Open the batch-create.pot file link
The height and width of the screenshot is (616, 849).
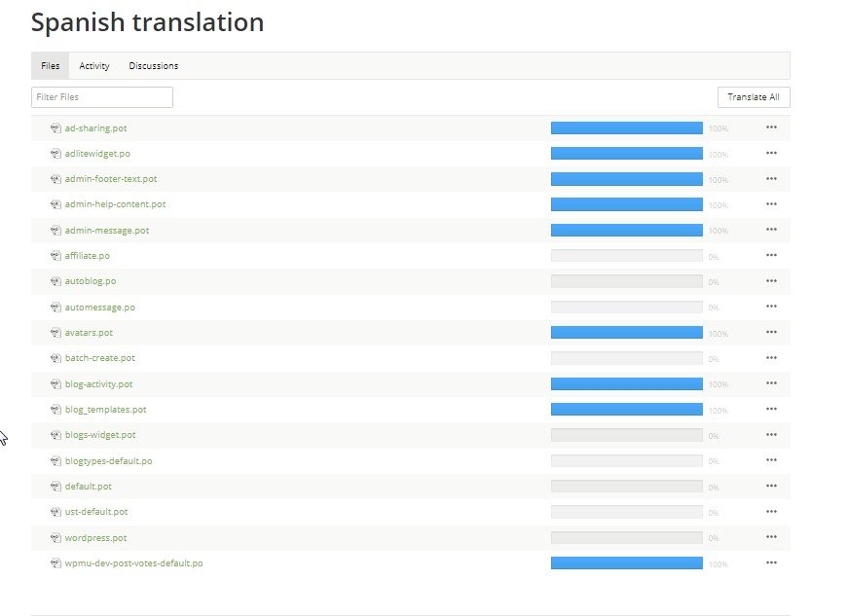(x=100, y=358)
